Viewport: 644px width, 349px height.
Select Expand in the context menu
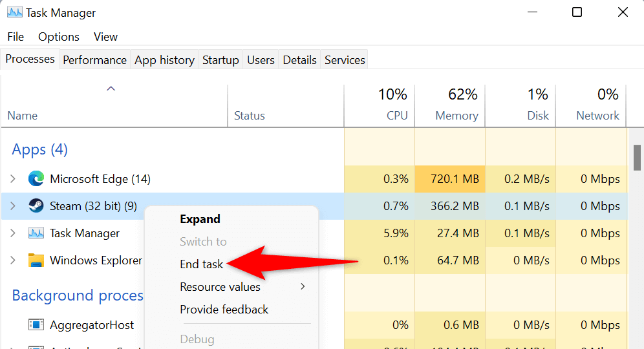click(200, 219)
